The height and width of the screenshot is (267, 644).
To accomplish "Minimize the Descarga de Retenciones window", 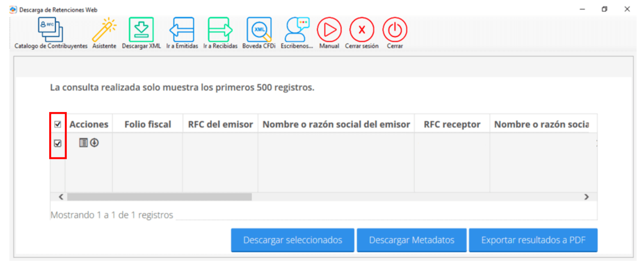I will pyautogui.click(x=582, y=9).
